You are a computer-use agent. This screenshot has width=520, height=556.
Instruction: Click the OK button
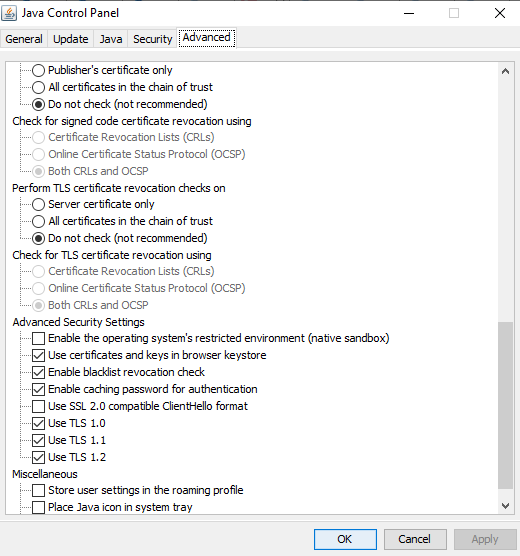(345, 539)
